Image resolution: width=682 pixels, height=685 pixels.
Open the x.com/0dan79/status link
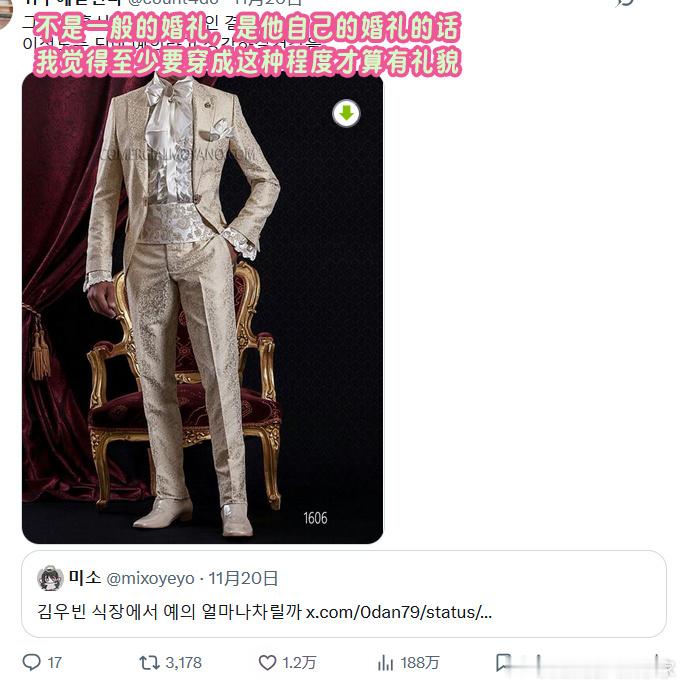[x=398, y=612]
